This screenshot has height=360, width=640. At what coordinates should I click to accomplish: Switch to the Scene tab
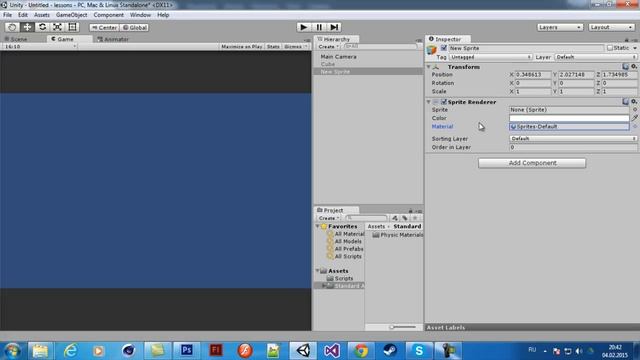coord(16,39)
